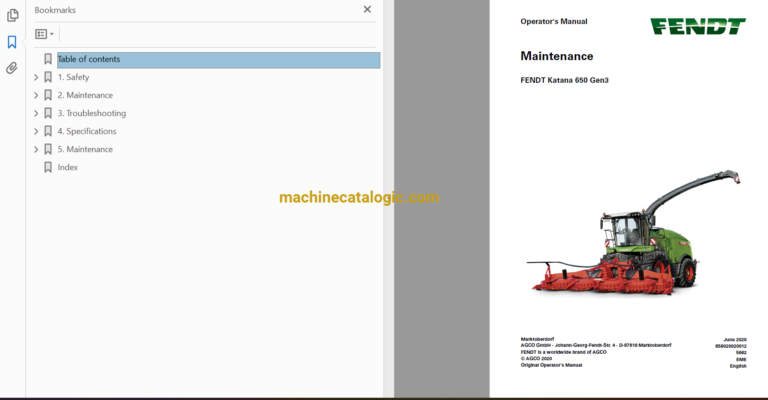
Task: Click the bookmark icon beside 2. Maintenance
Action: point(48,95)
